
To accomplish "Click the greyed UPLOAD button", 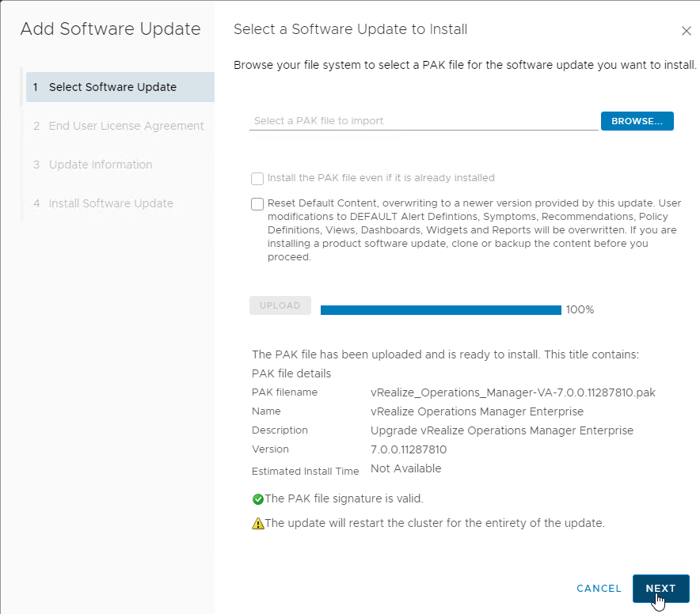I will tap(280, 305).
